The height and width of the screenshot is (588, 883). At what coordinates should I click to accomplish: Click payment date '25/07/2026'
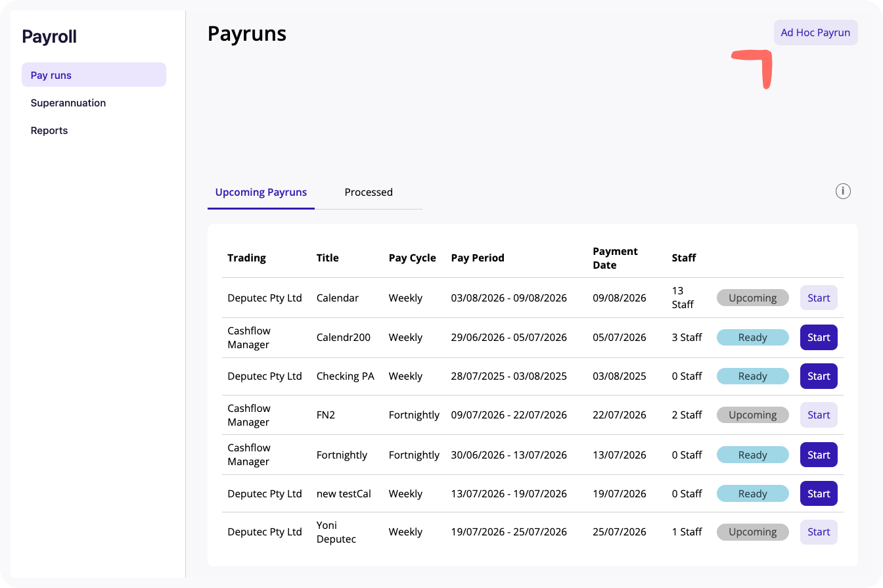click(620, 532)
